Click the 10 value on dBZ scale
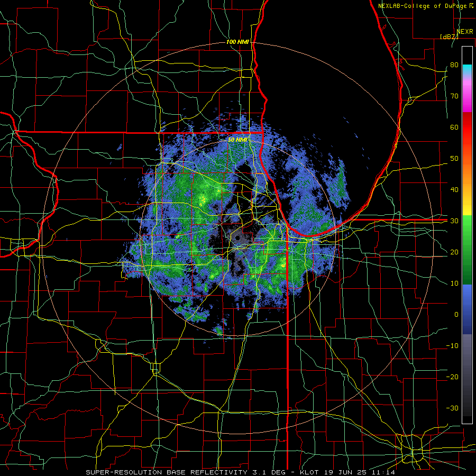Viewport: 476px width, 476px height. pos(454,283)
